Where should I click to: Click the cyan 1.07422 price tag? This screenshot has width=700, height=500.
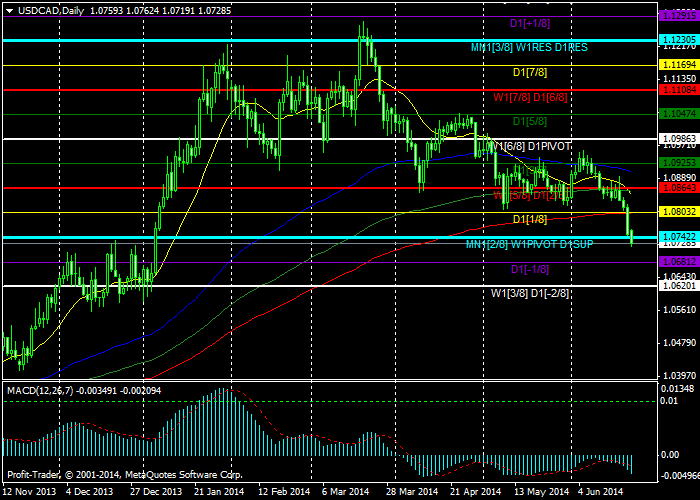679,236
